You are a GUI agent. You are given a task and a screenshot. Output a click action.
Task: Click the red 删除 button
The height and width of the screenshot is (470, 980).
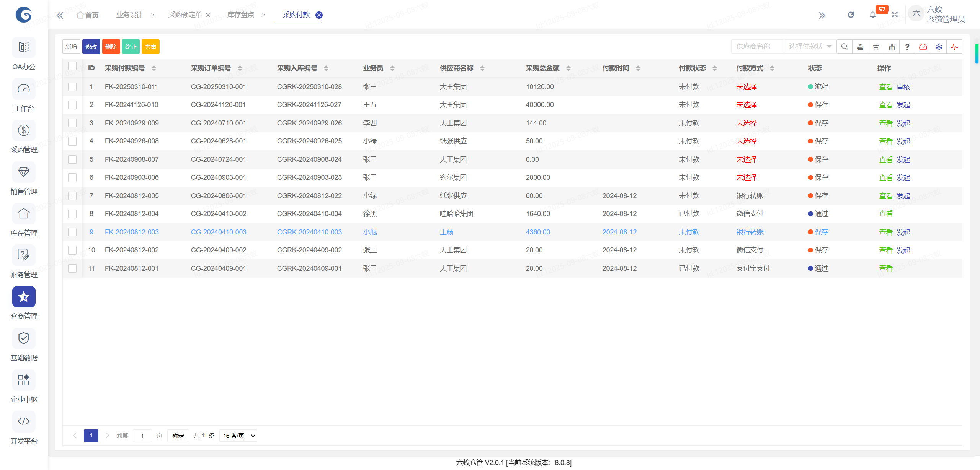click(111, 47)
